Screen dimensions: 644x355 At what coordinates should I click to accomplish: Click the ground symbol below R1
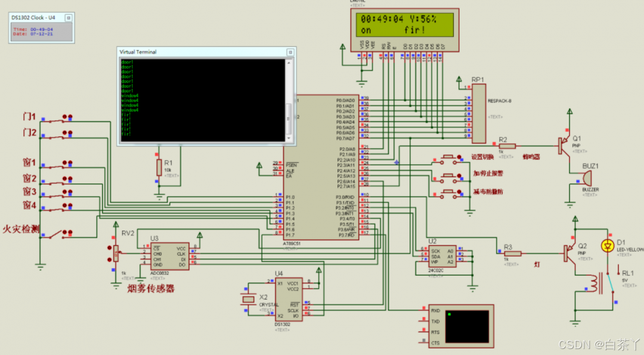159,196
